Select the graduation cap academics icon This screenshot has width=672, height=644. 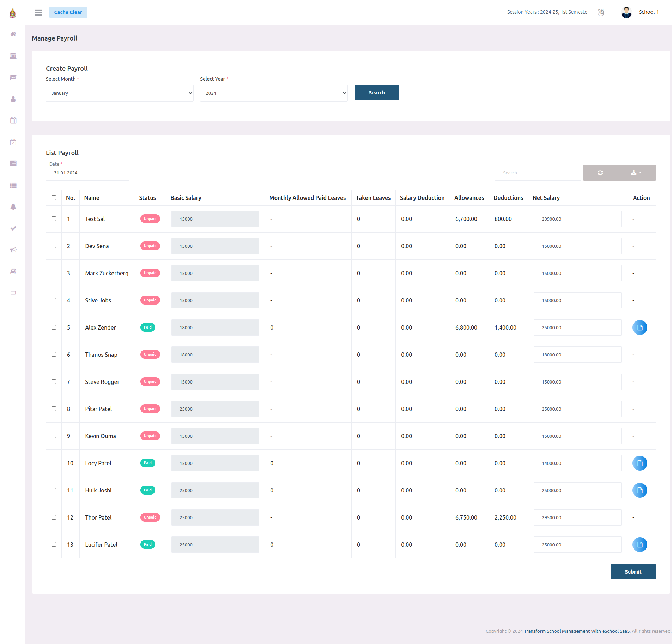click(x=13, y=77)
